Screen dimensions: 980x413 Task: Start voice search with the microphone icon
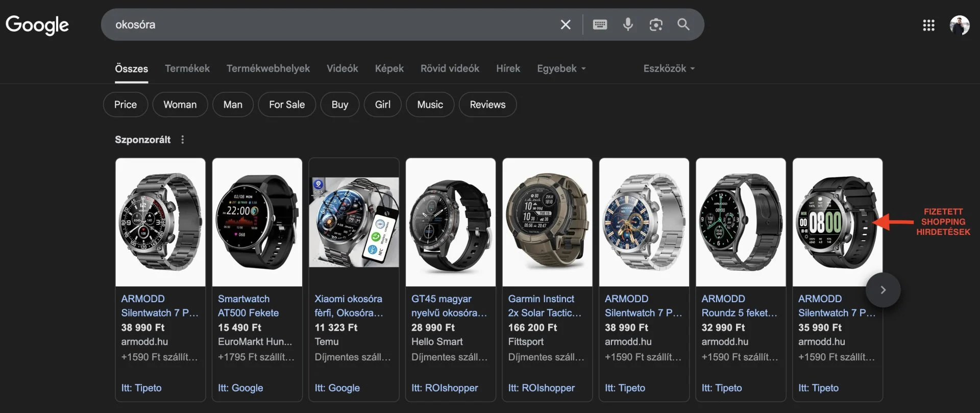(628, 25)
